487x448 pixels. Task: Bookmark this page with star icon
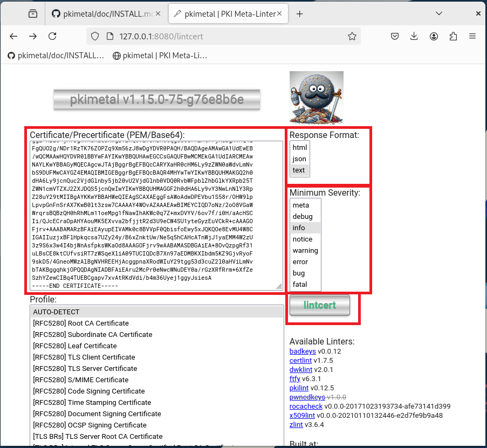pyautogui.click(x=352, y=36)
